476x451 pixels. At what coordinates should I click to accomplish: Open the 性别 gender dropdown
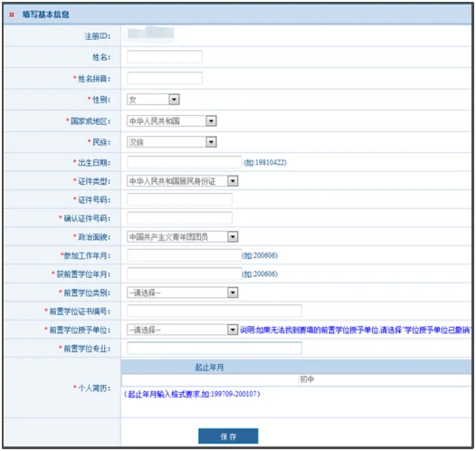click(x=153, y=100)
